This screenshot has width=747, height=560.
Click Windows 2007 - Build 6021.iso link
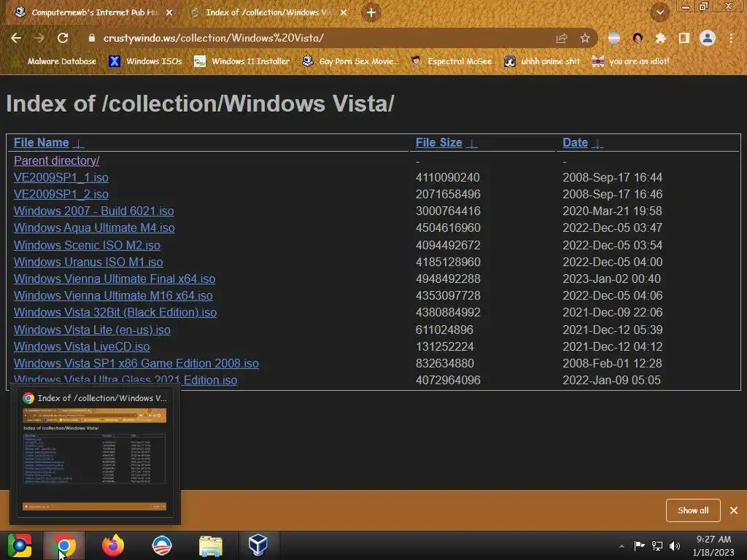94,211
